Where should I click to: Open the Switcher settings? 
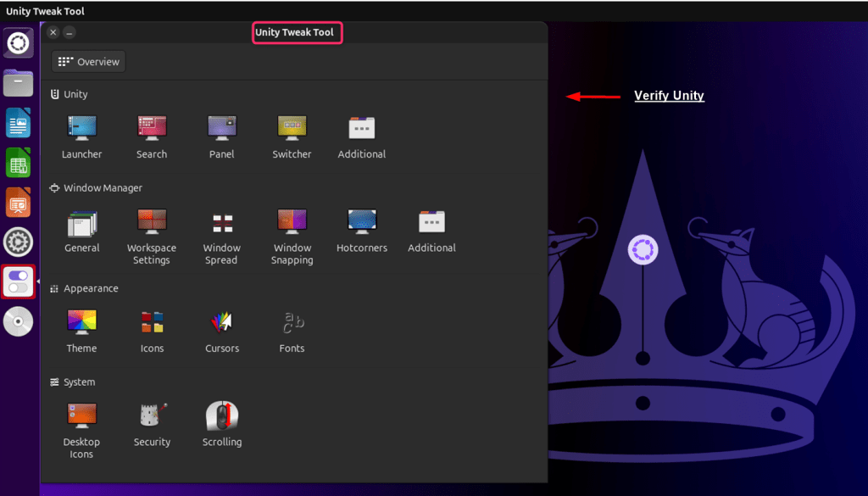coord(292,127)
